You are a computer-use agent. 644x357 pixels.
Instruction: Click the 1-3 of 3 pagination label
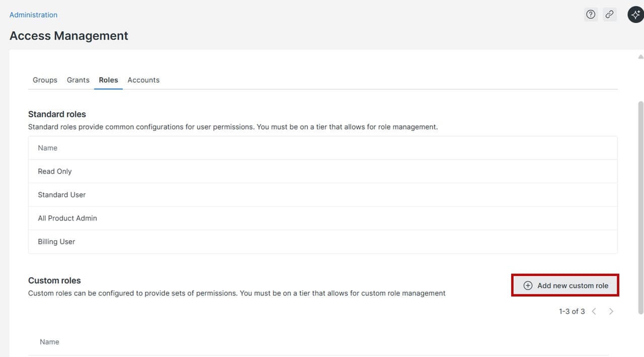572,312
